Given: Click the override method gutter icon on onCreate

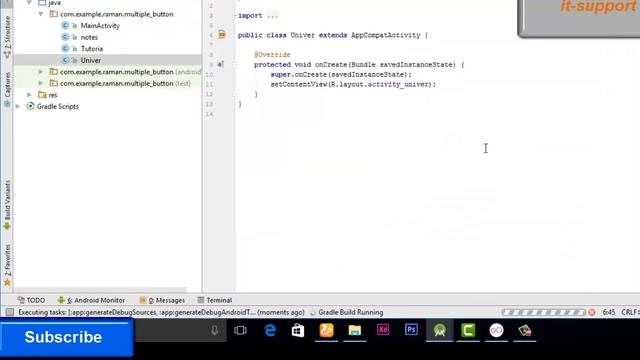Looking at the screenshot, I should click(x=220, y=64).
